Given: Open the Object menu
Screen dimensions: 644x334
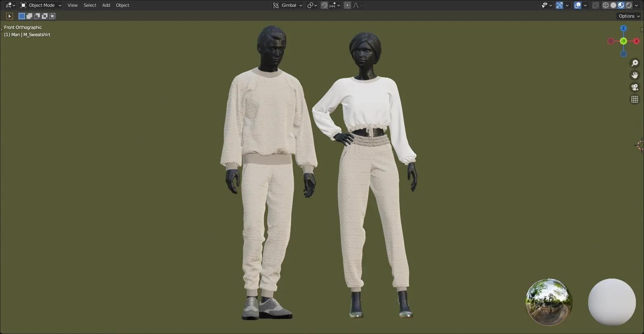Looking at the screenshot, I should (122, 5).
